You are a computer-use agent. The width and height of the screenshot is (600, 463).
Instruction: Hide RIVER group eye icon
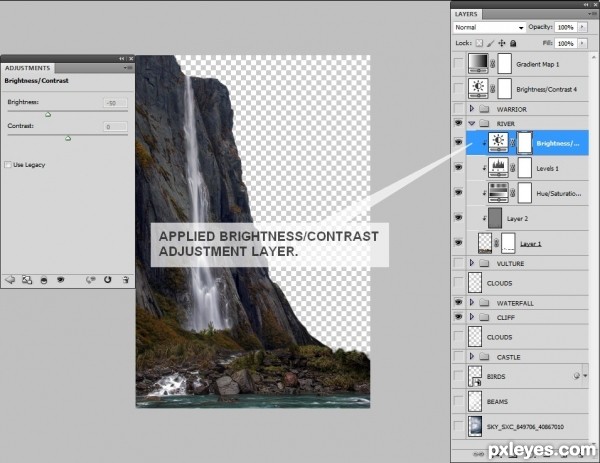[458, 123]
